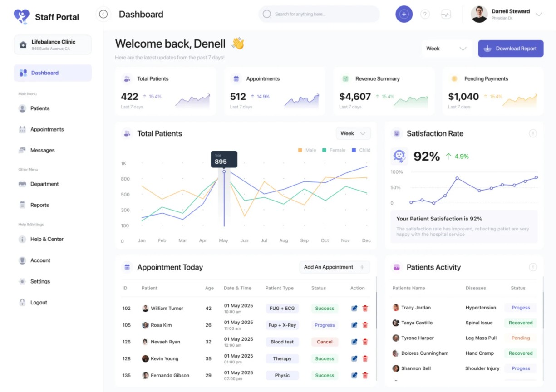Viewport: 556px width, 392px height.
Task: Open Appointments in the sidebar menu
Action: tap(47, 129)
